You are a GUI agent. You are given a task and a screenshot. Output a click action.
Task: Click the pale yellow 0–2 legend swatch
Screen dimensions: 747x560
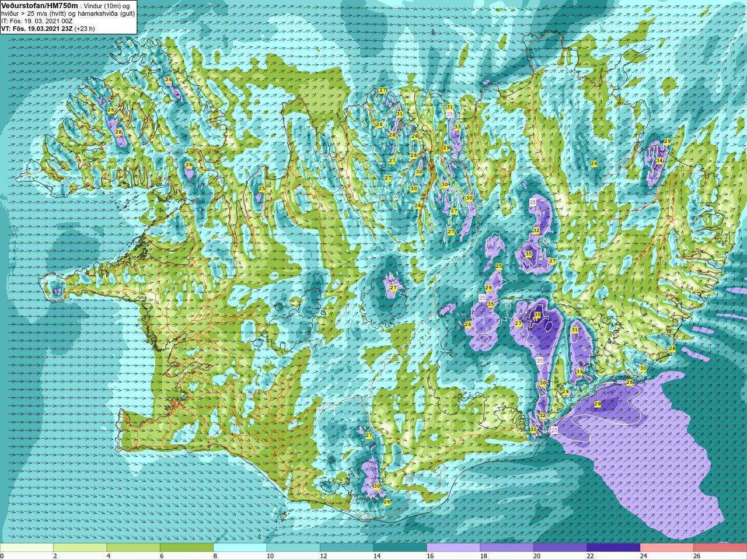27,548
